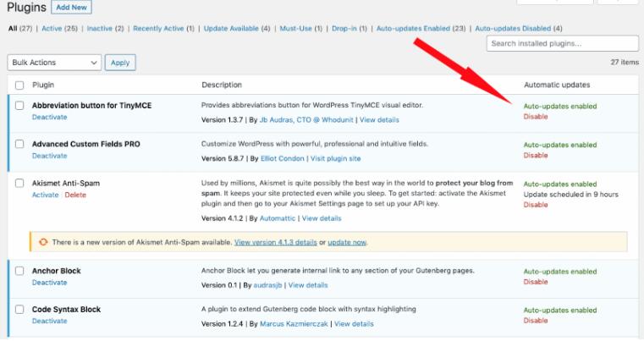The width and height of the screenshot is (644, 341).
Task: Click 'Version 4.1.2' text
Action: click(x=223, y=218)
